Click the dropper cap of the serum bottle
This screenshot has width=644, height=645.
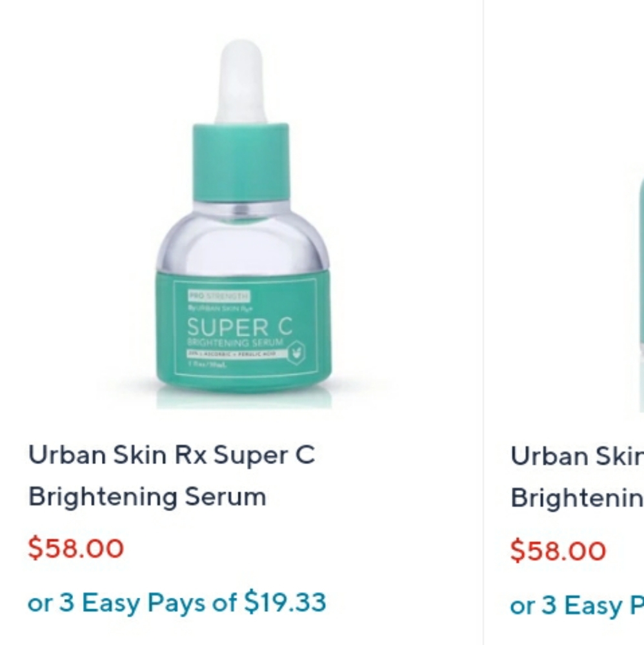pyautogui.click(x=239, y=161)
